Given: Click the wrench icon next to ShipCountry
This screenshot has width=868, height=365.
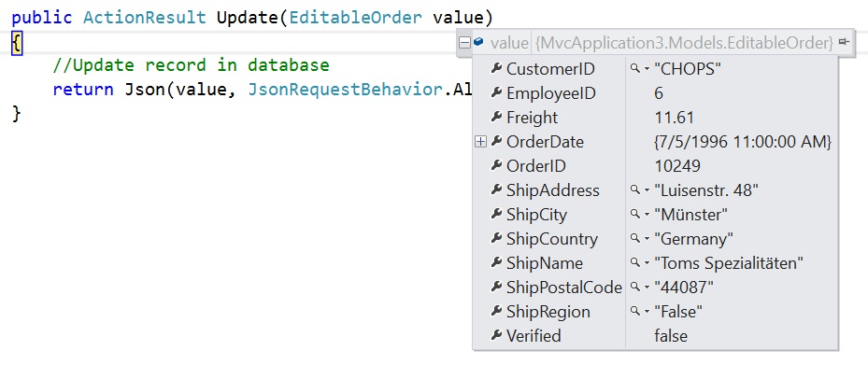Looking at the screenshot, I should [496, 239].
